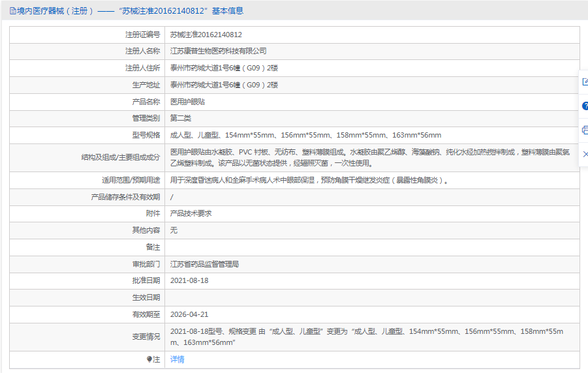Viewport: 588px width, 373px height.
Task: Click registration number value 苏械注准20162140812
Action: click(x=206, y=35)
